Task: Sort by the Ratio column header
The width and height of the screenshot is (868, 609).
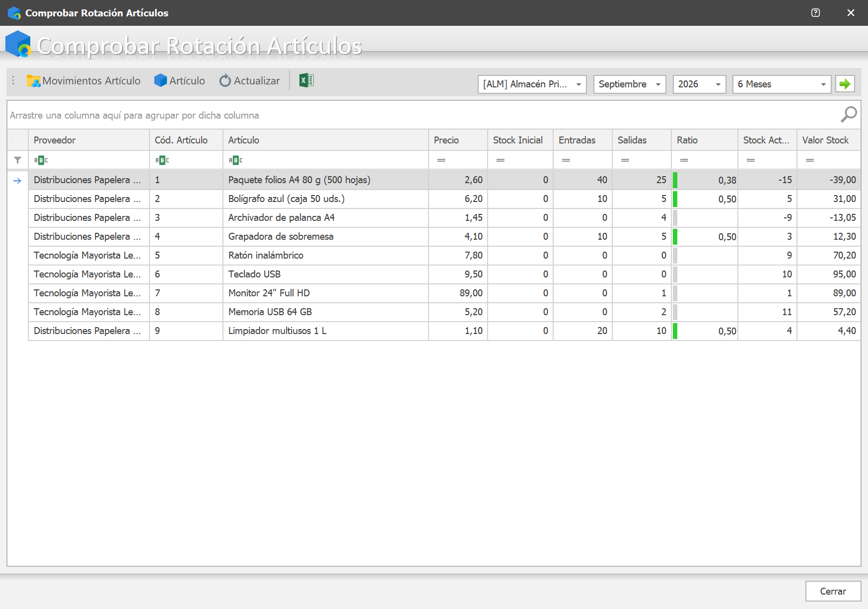Action: pyautogui.click(x=704, y=140)
